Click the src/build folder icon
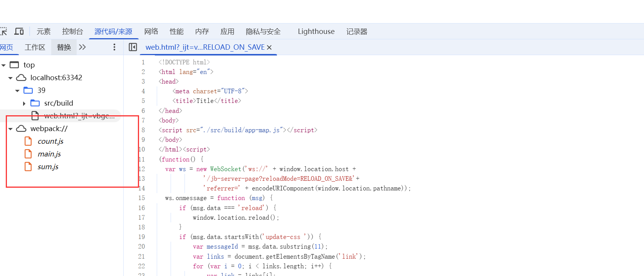The image size is (644, 276). pyautogui.click(x=35, y=103)
